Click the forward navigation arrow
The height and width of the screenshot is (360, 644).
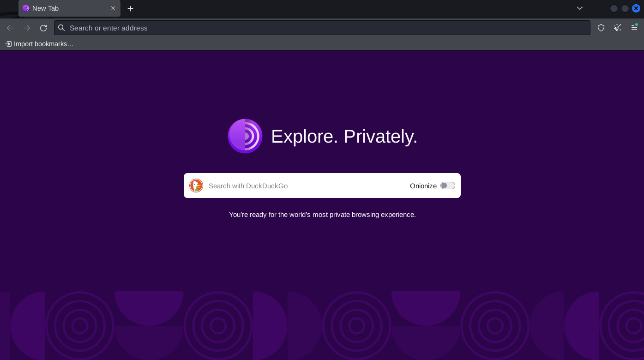pos(27,28)
